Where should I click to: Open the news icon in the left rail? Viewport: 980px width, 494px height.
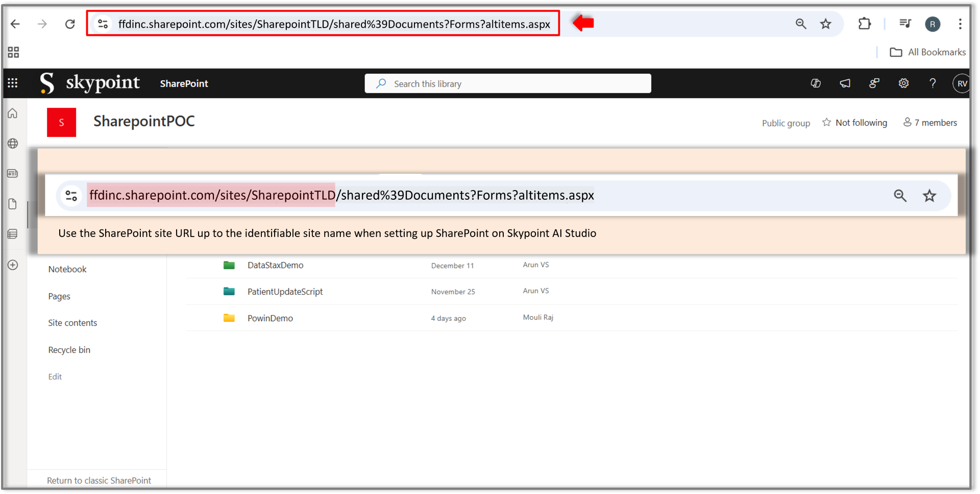pyautogui.click(x=12, y=173)
